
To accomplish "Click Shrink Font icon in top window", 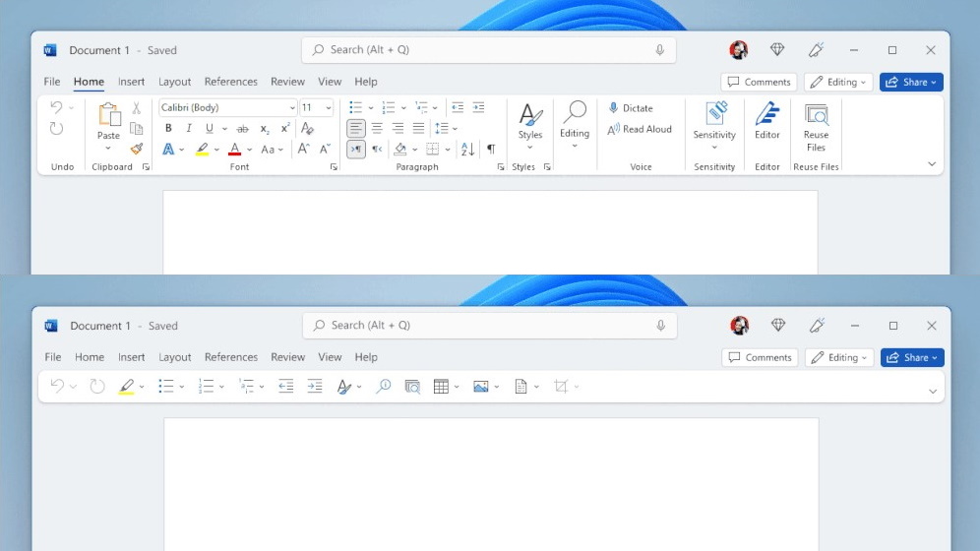I will (x=325, y=149).
